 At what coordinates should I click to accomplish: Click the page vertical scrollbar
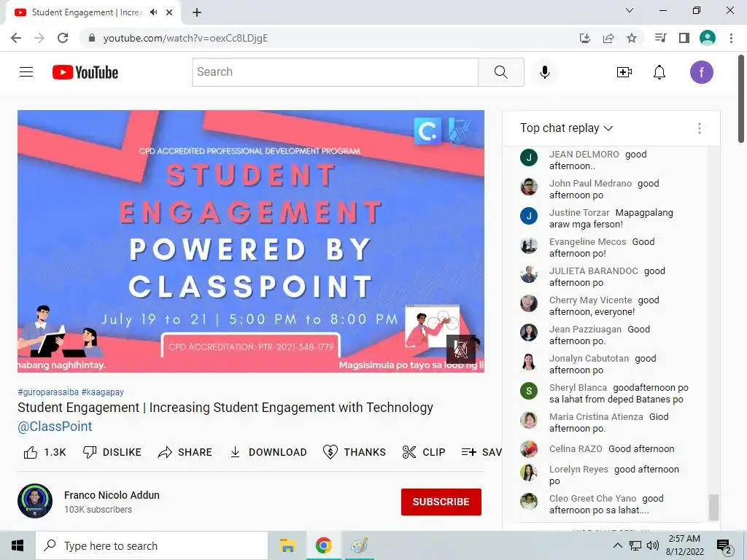(x=741, y=98)
